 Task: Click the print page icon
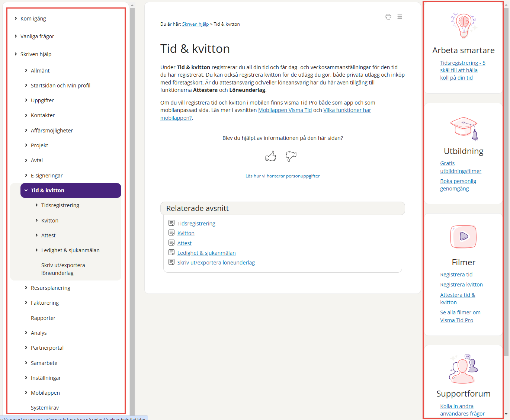388,17
